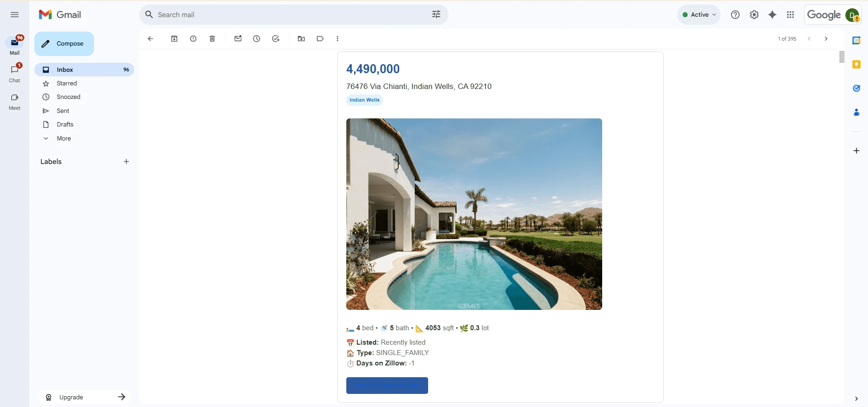The image size is (868, 407).
Task: Open the Starred folder
Action: (x=66, y=83)
